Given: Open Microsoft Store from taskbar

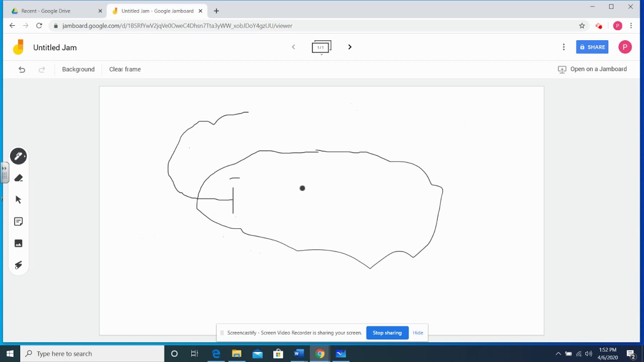Looking at the screenshot, I should [278, 354].
